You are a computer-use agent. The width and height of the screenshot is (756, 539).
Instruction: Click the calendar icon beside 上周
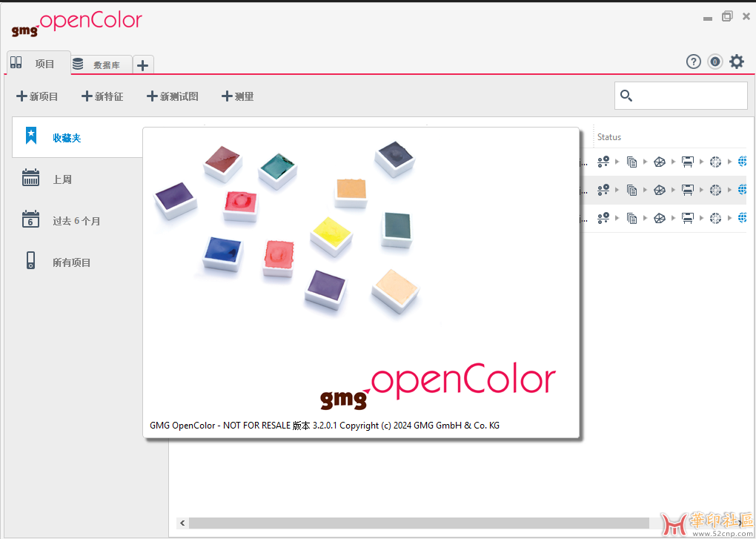pyautogui.click(x=31, y=178)
